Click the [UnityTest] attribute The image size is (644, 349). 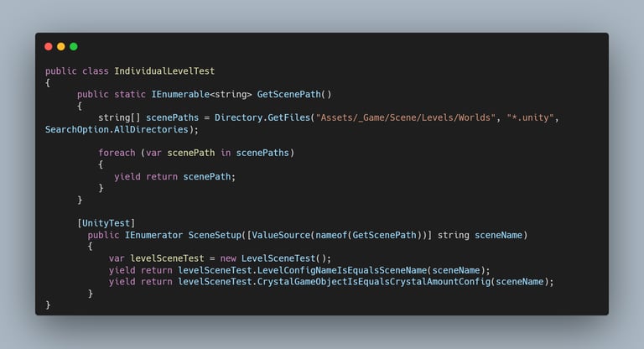[x=106, y=223]
